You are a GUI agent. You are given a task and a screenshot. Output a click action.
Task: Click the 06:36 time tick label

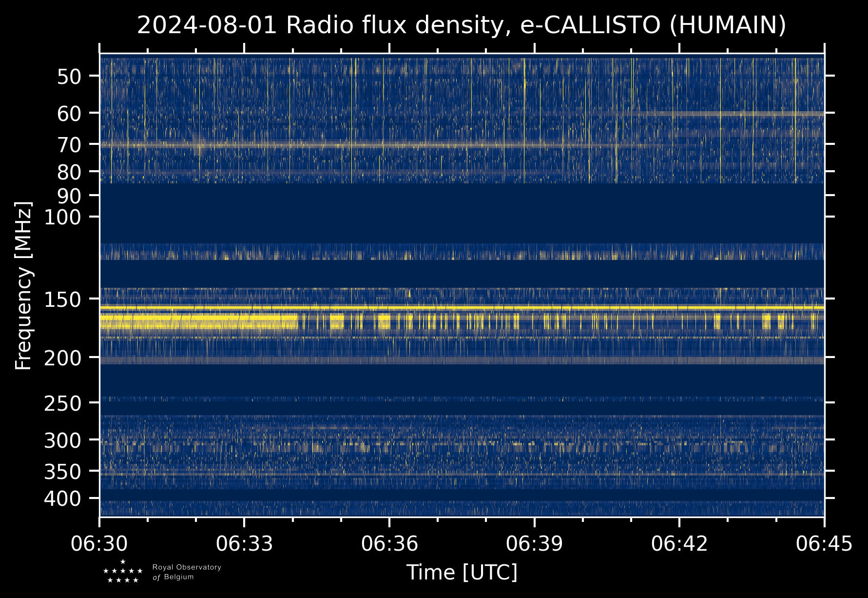click(x=389, y=543)
